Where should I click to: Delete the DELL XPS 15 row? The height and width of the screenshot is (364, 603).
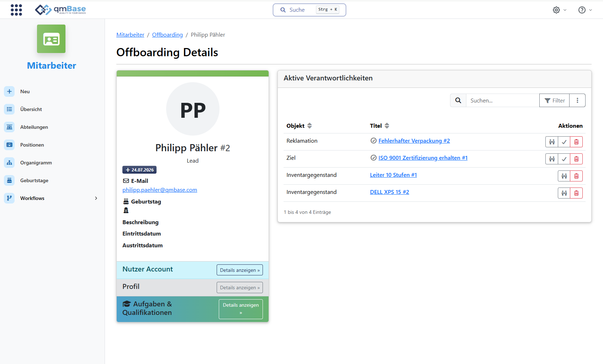(576, 193)
